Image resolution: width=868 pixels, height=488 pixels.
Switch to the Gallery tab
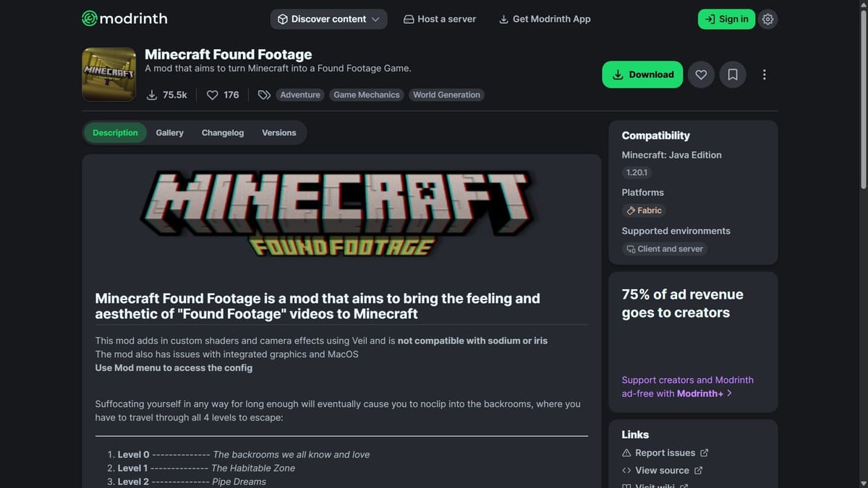click(x=169, y=132)
